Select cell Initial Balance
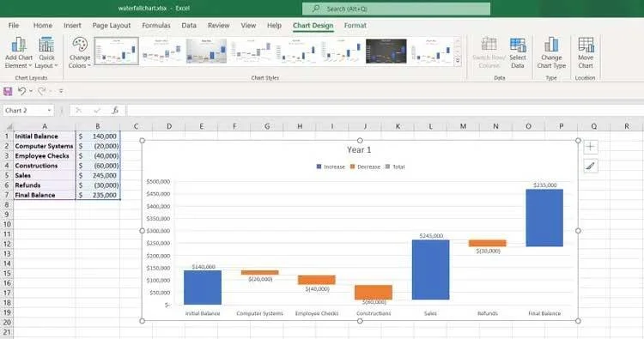The width and height of the screenshot is (644, 339). tap(45, 136)
